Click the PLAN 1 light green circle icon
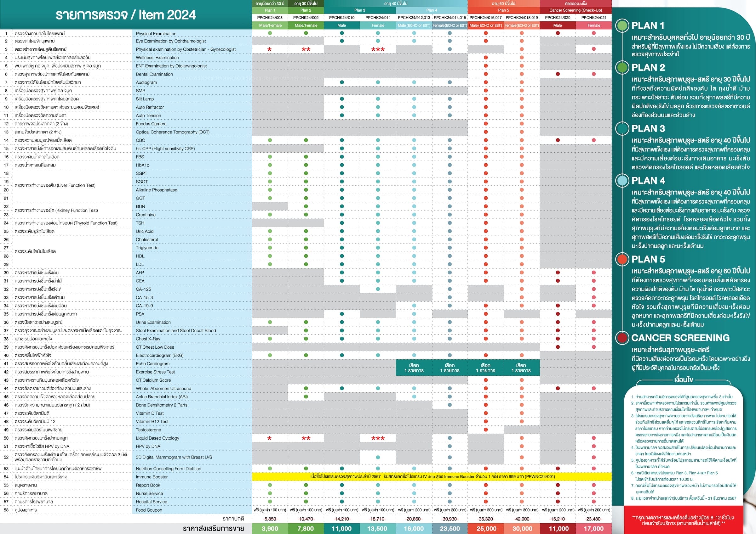This screenshot has height=534, width=756. 622,26
